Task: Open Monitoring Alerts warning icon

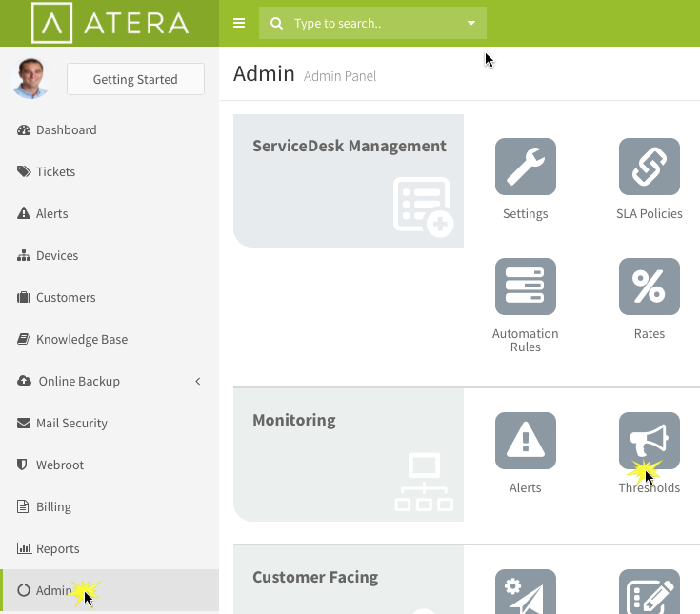Action: click(526, 441)
